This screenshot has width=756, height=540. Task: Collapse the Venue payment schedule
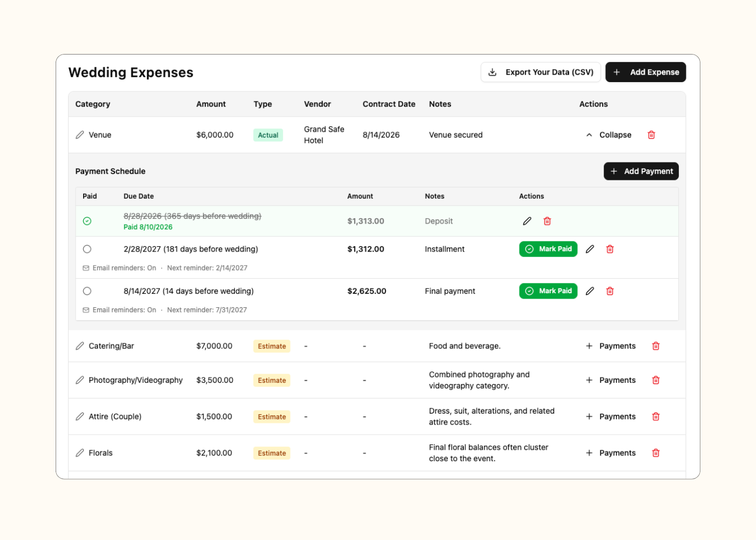coord(609,135)
